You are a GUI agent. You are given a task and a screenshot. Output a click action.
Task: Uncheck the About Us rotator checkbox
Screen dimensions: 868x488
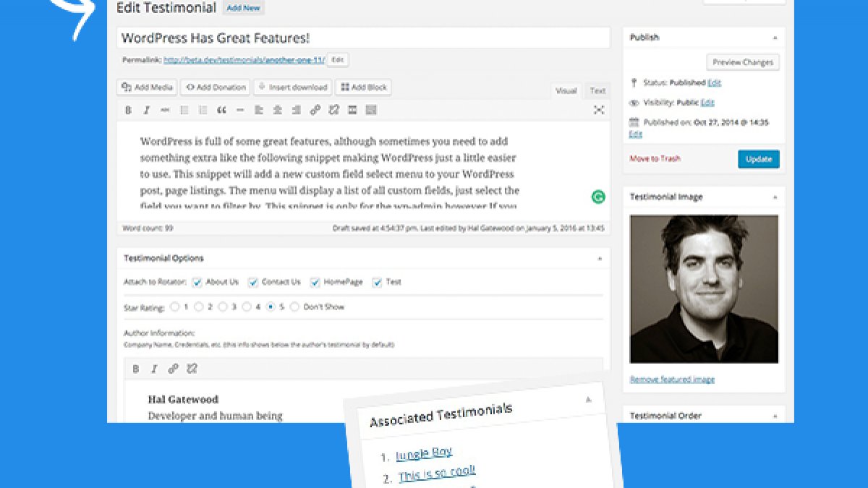[197, 283]
